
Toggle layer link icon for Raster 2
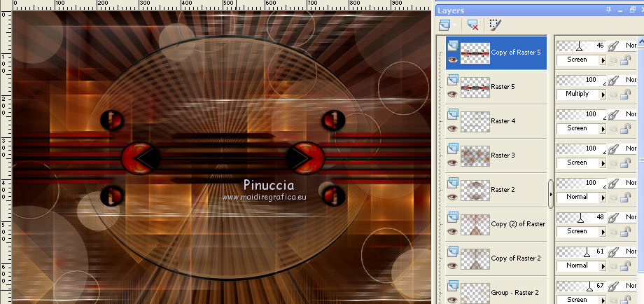coord(613,183)
